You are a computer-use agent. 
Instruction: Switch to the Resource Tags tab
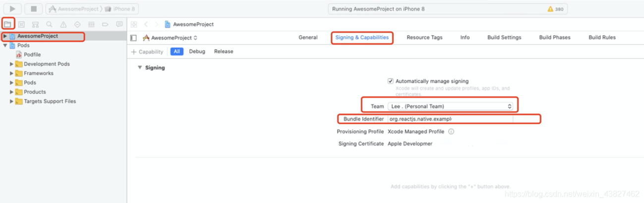(x=424, y=38)
